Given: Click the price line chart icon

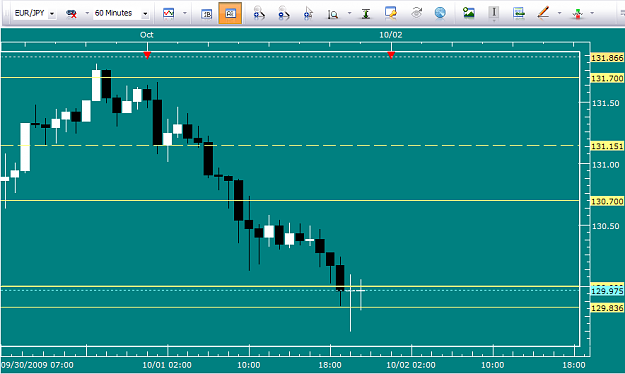Looking at the screenshot, I should click(x=518, y=13).
